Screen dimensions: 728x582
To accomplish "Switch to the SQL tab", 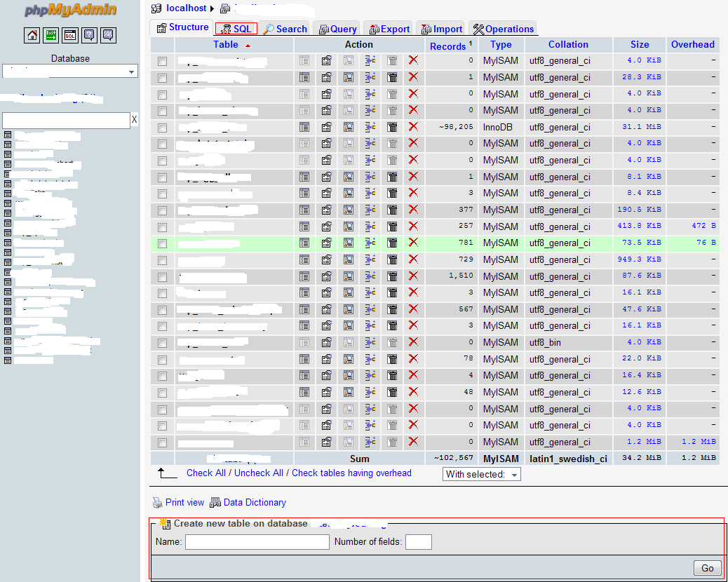I will coord(236,29).
